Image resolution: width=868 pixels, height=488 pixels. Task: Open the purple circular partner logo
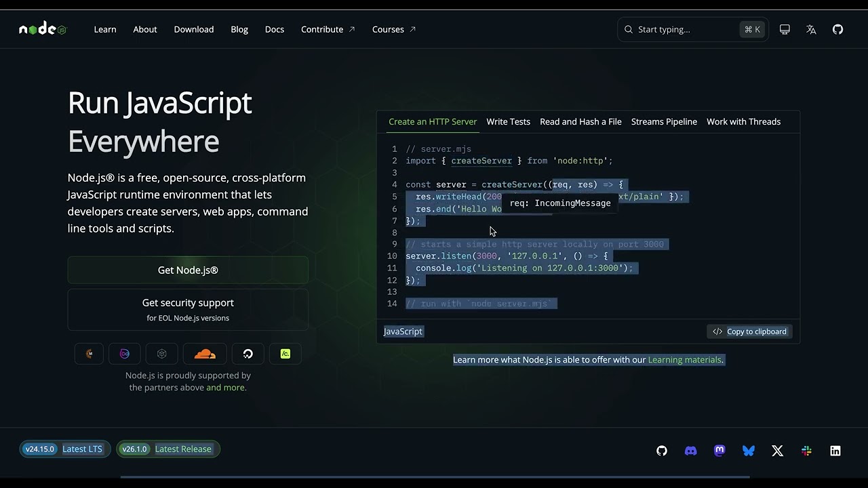[x=125, y=354]
